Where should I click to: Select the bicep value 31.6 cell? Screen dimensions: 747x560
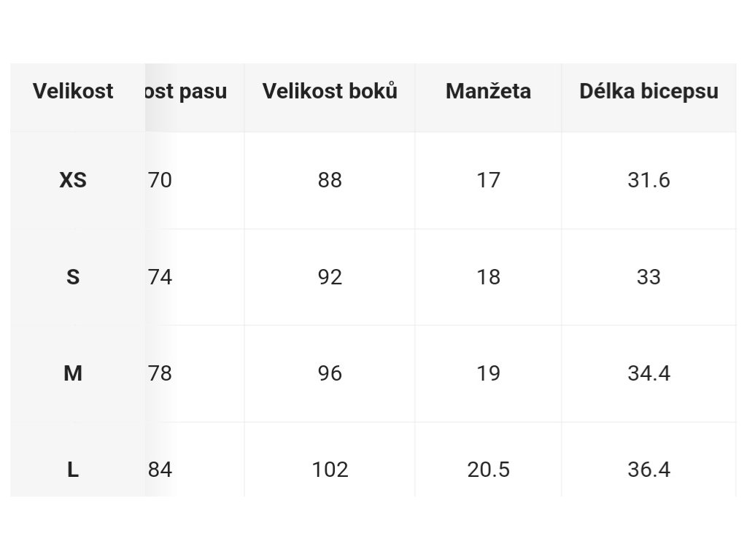click(x=649, y=181)
